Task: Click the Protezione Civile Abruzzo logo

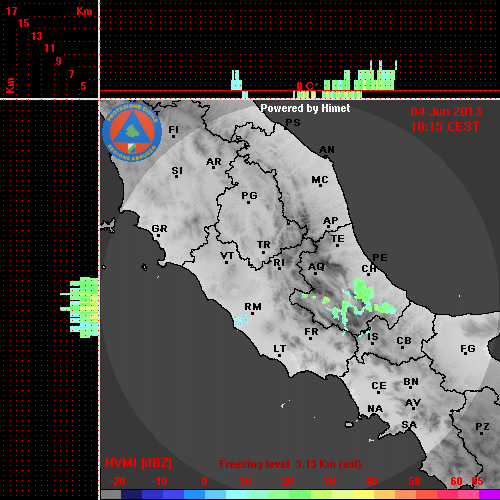Action: click(132, 132)
